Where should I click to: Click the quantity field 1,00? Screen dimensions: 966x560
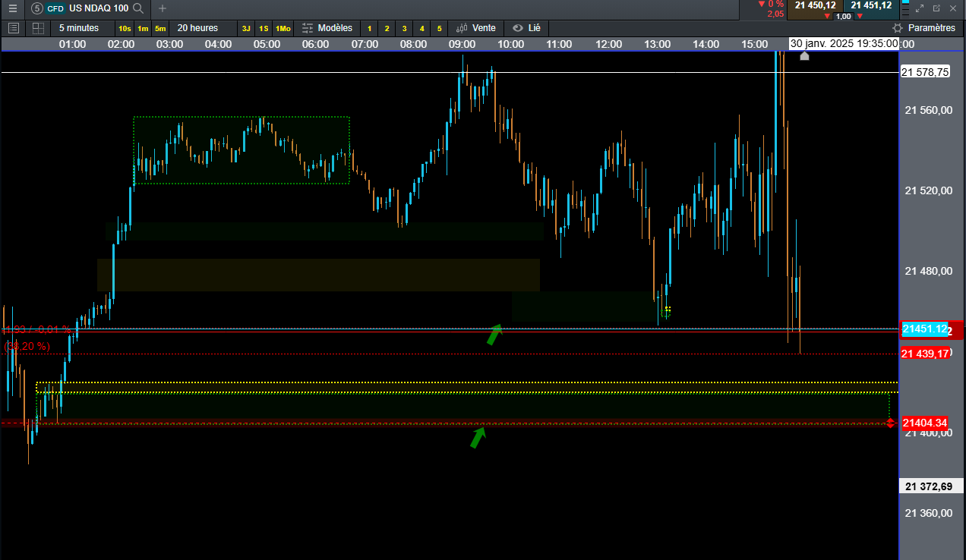(843, 16)
